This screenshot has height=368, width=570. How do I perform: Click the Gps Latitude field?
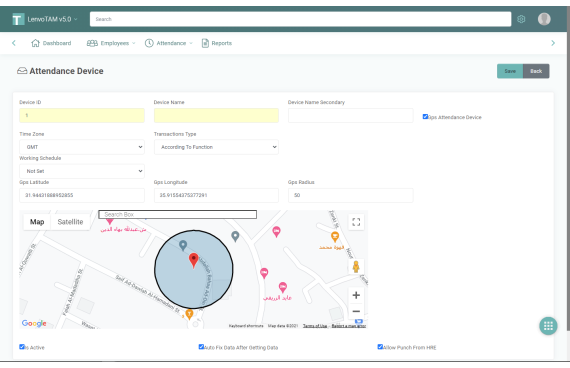pyautogui.click(x=82, y=195)
